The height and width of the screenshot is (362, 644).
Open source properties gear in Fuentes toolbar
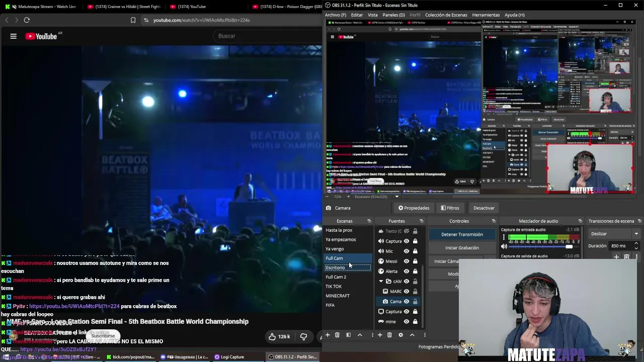click(400, 335)
